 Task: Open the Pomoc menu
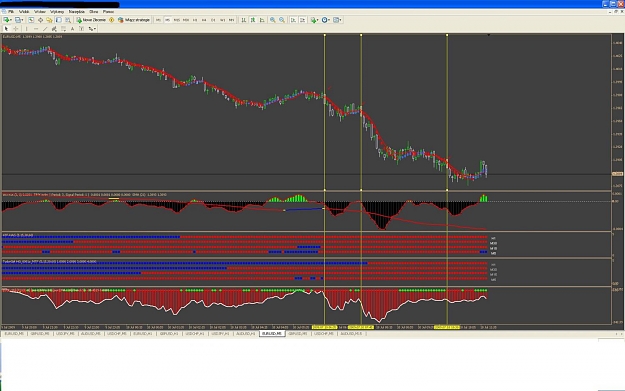pos(108,12)
